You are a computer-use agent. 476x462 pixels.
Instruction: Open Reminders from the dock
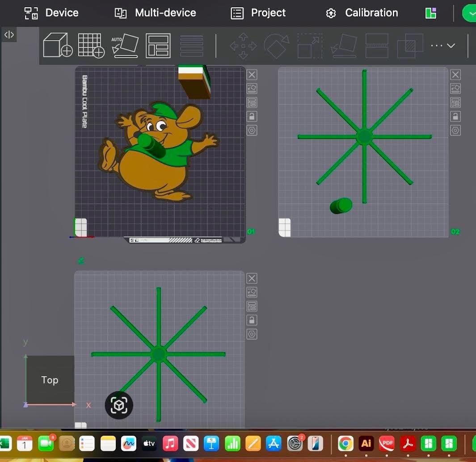pyautogui.click(x=87, y=444)
